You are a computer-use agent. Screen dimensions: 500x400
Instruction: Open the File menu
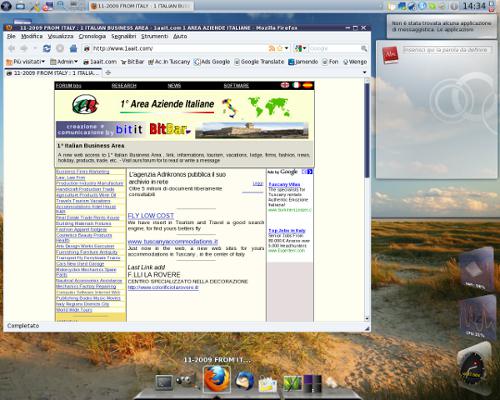coord(11,36)
